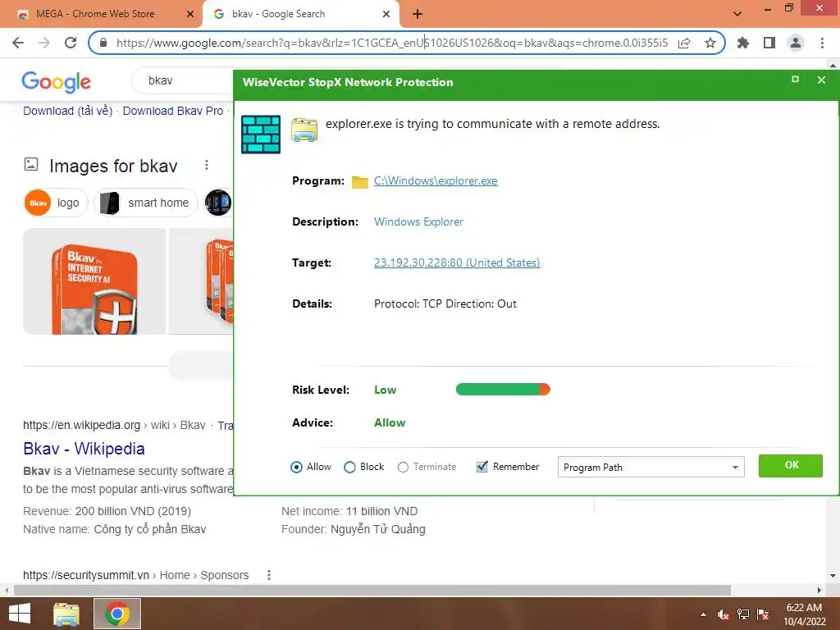The width and height of the screenshot is (840, 630).
Task: View site security padlock info
Action: [104, 43]
